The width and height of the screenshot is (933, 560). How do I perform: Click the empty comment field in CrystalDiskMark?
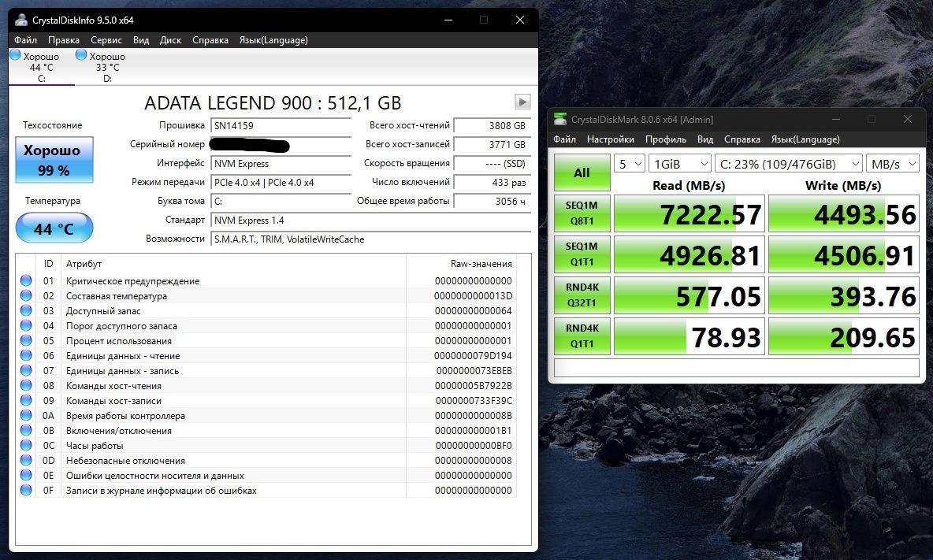[x=737, y=367]
